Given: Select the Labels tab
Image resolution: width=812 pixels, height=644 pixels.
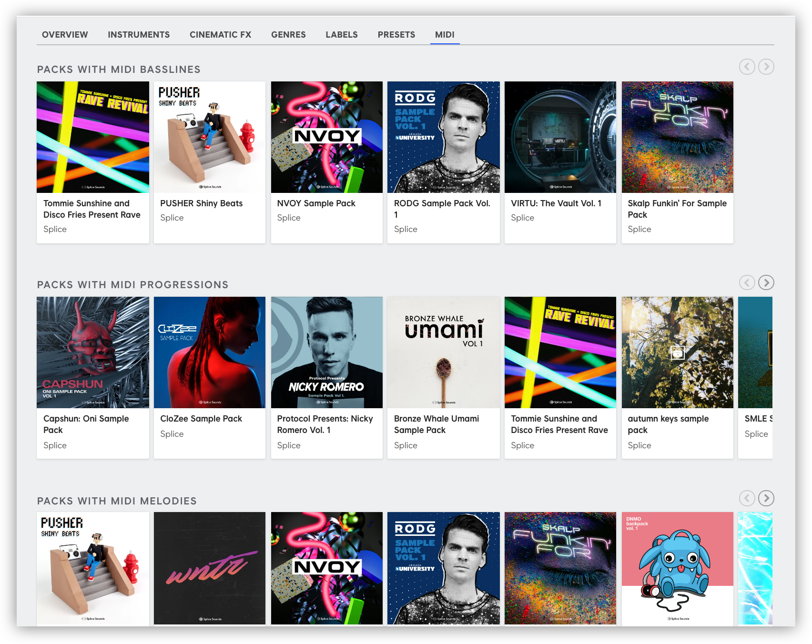Looking at the screenshot, I should pyautogui.click(x=342, y=35).
